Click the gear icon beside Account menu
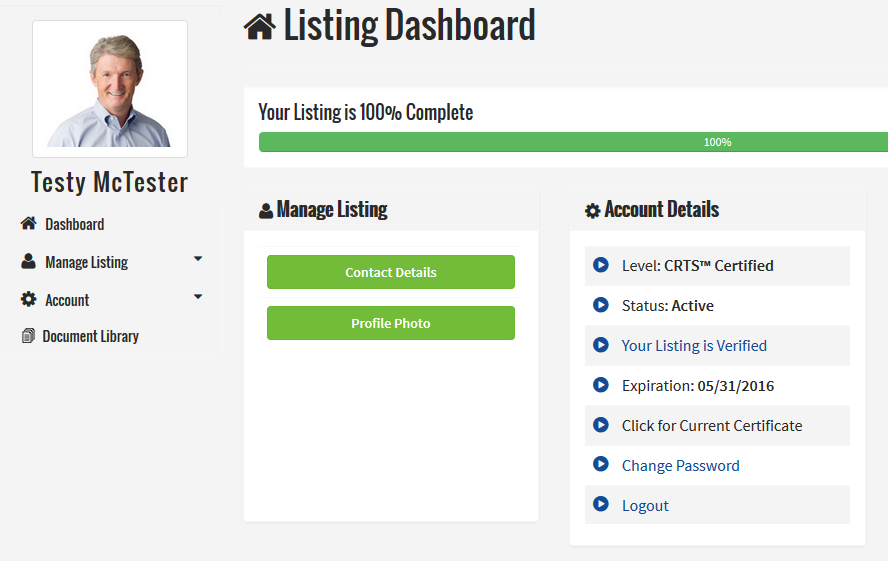The width and height of the screenshot is (888, 561). click(x=28, y=299)
